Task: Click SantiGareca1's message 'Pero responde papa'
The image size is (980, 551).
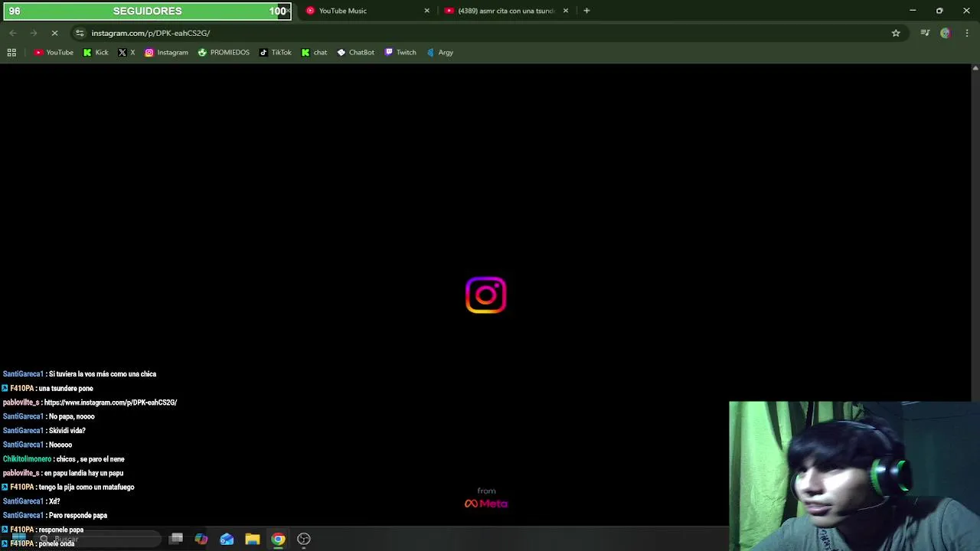Action: (77, 516)
